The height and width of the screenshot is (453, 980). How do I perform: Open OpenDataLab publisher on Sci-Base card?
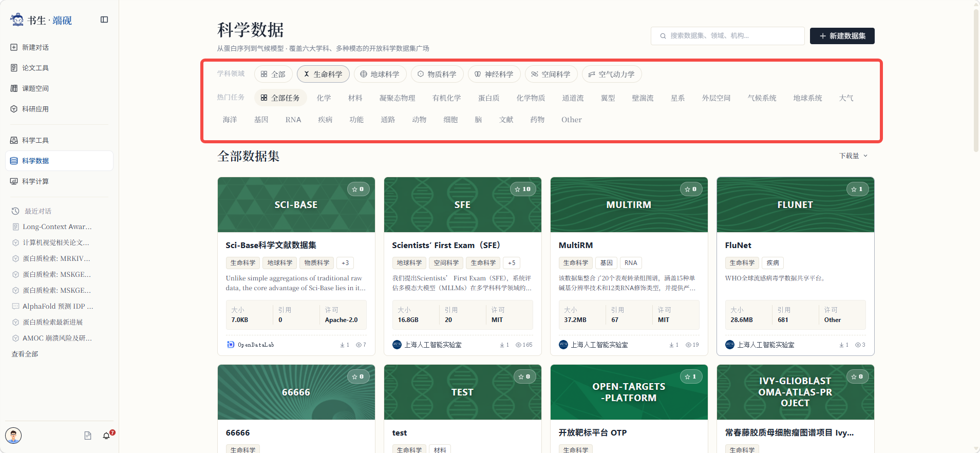click(251, 345)
